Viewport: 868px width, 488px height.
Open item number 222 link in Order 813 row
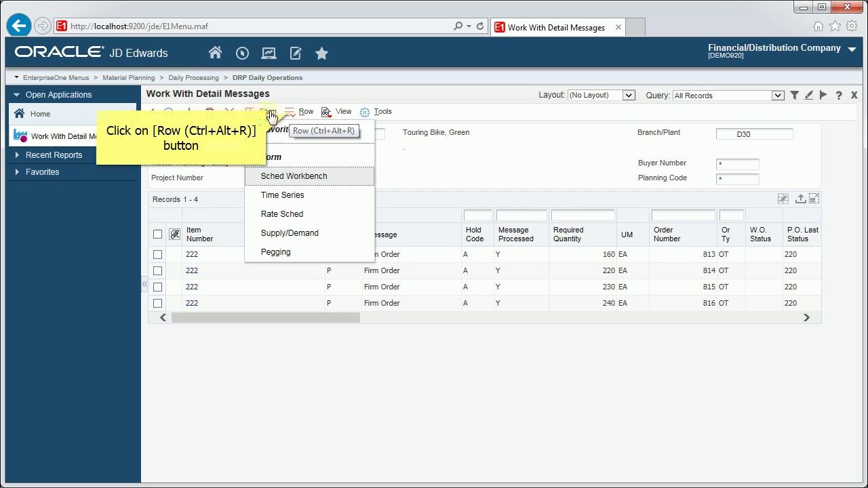(x=192, y=254)
